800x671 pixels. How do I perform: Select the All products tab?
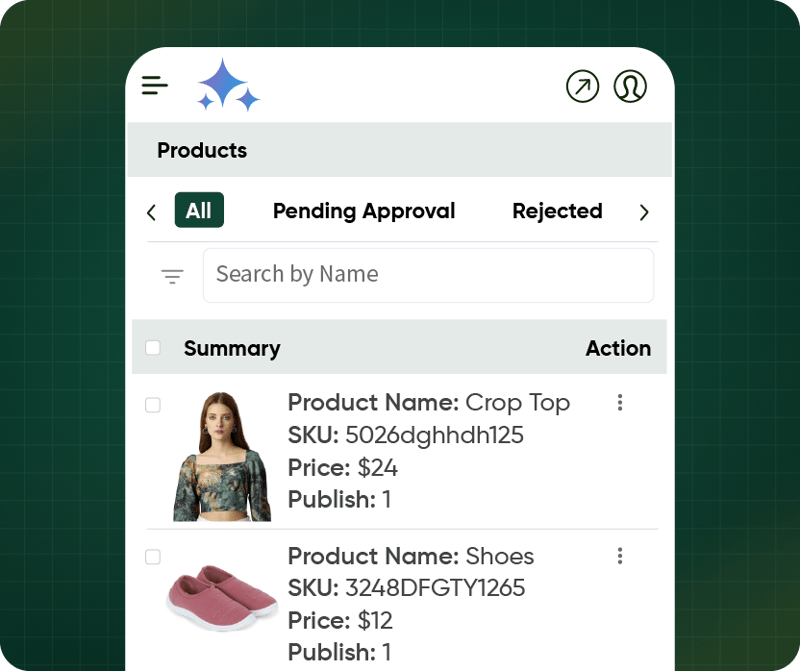pos(198,210)
